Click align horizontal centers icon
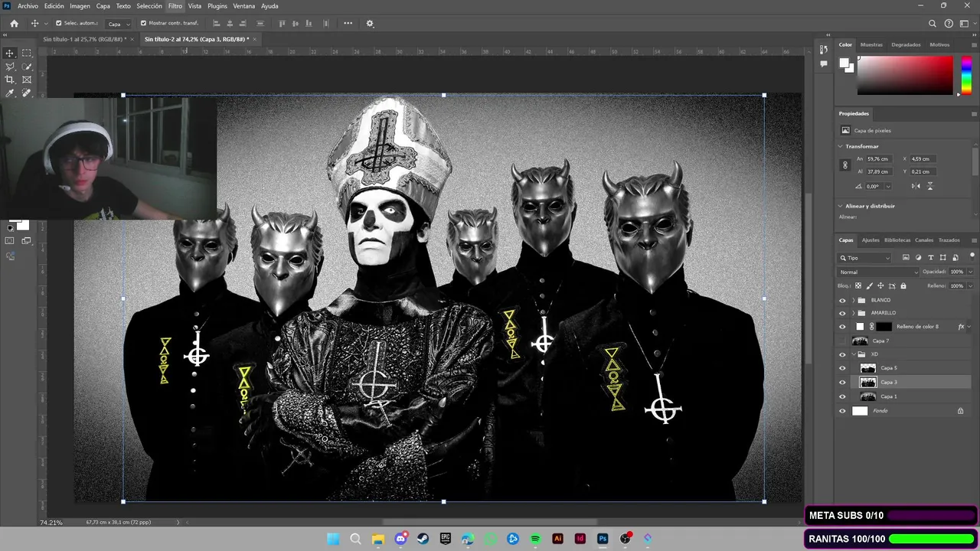Viewport: 980px width, 551px height. [x=231, y=24]
